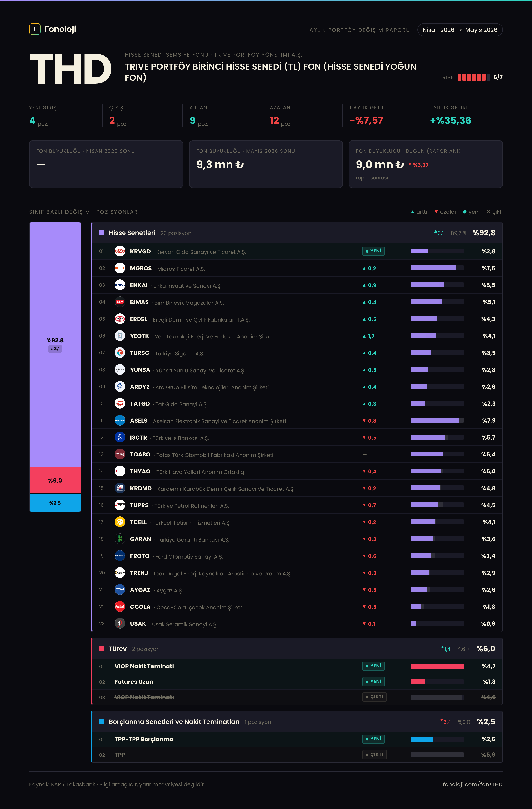
Task: Click the Mayıs 2026 fund size 9,3 mn ₺
Action: pyautogui.click(x=220, y=165)
